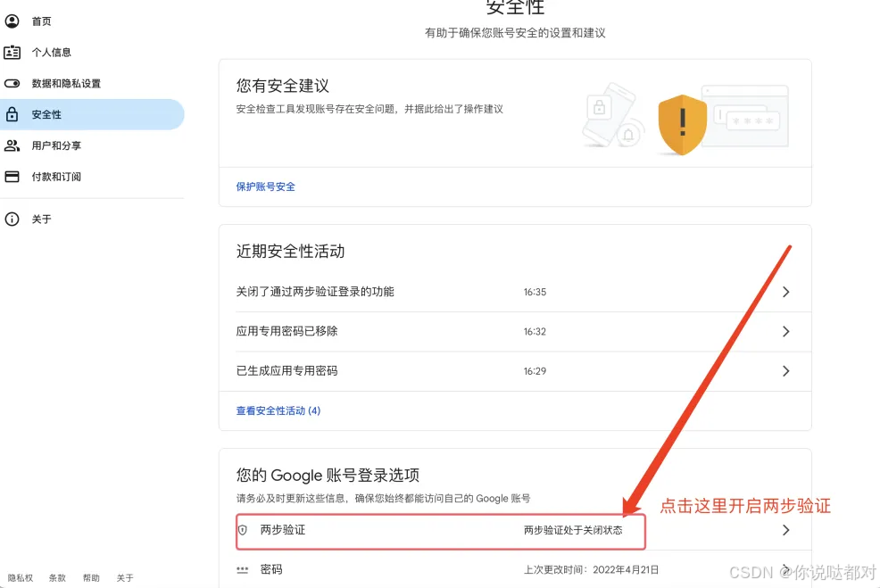Viewport: 880px width, 588px height.
Task: Click the 个人信息 ID card icon
Action: pos(12,52)
